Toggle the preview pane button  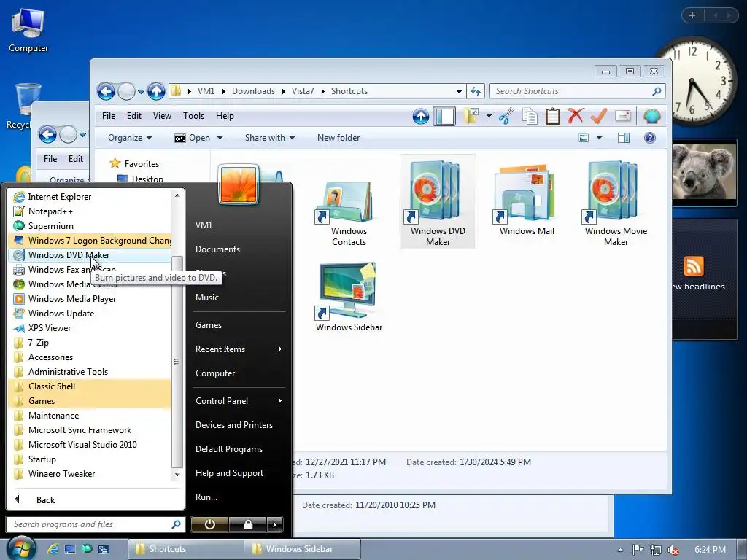click(x=624, y=138)
